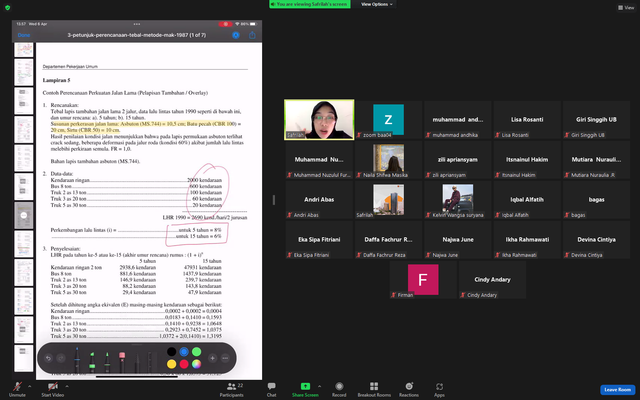Select zili apriansyam's participant tile
640x400 pixels.
(458, 160)
